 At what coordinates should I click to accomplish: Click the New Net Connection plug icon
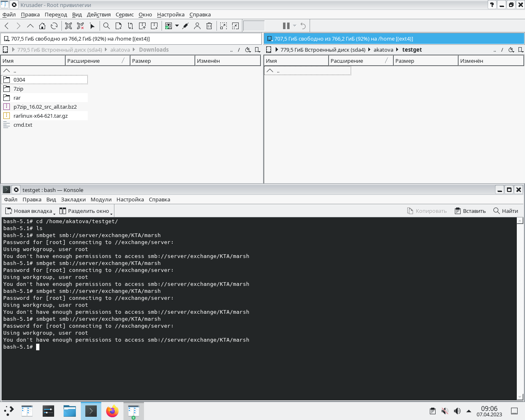coord(185,26)
